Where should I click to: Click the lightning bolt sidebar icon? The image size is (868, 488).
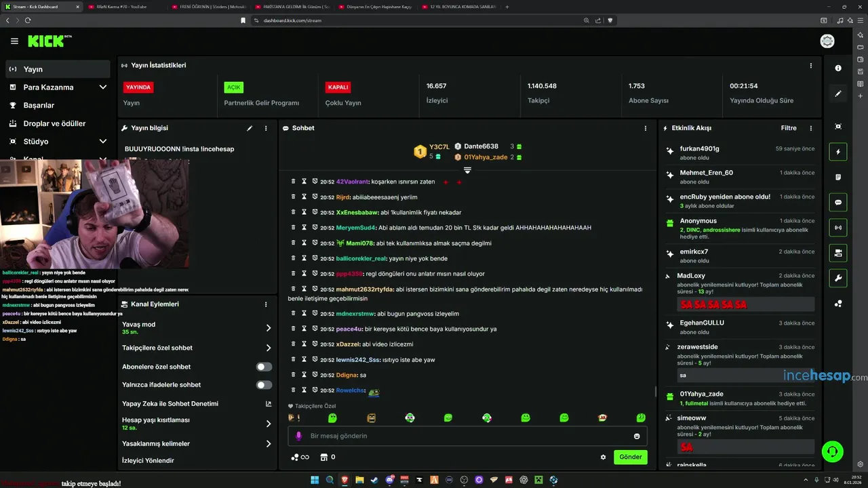point(838,152)
